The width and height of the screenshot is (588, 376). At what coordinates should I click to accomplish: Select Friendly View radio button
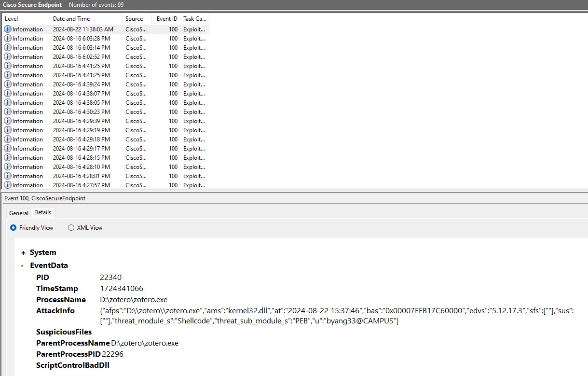(x=13, y=228)
